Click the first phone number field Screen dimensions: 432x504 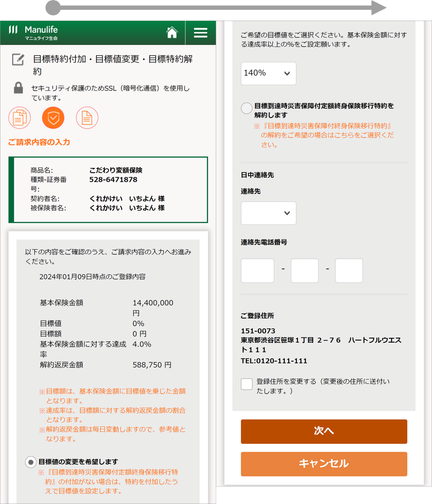pyautogui.click(x=258, y=270)
